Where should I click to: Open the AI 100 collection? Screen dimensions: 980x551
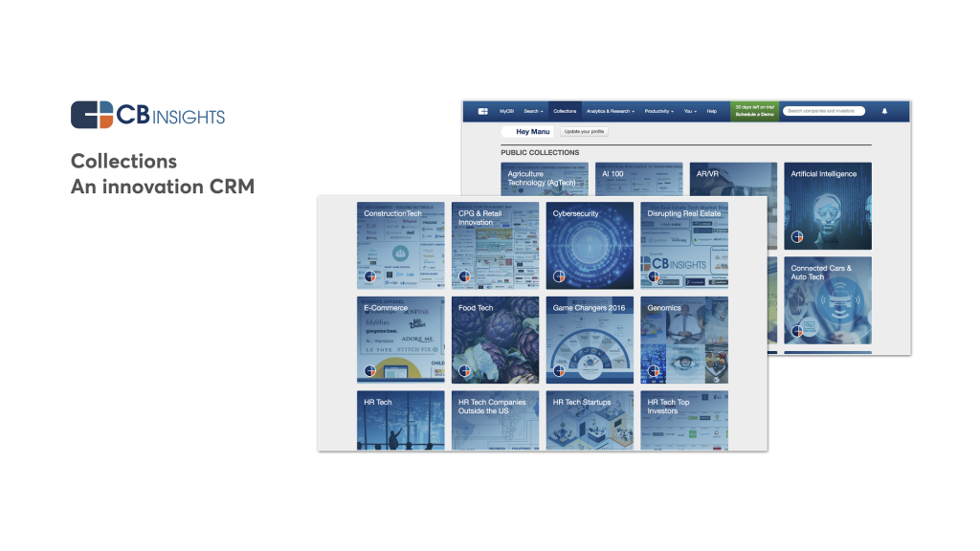pyautogui.click(x=638, y=179)
